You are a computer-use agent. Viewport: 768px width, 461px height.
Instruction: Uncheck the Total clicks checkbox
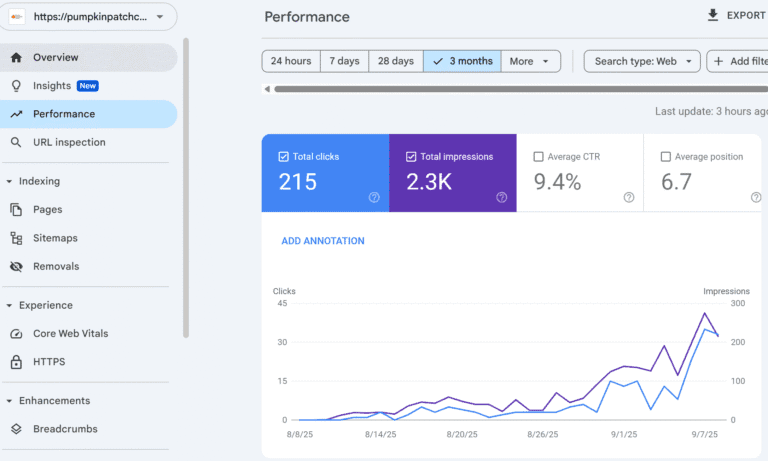[x=284, y=157]
